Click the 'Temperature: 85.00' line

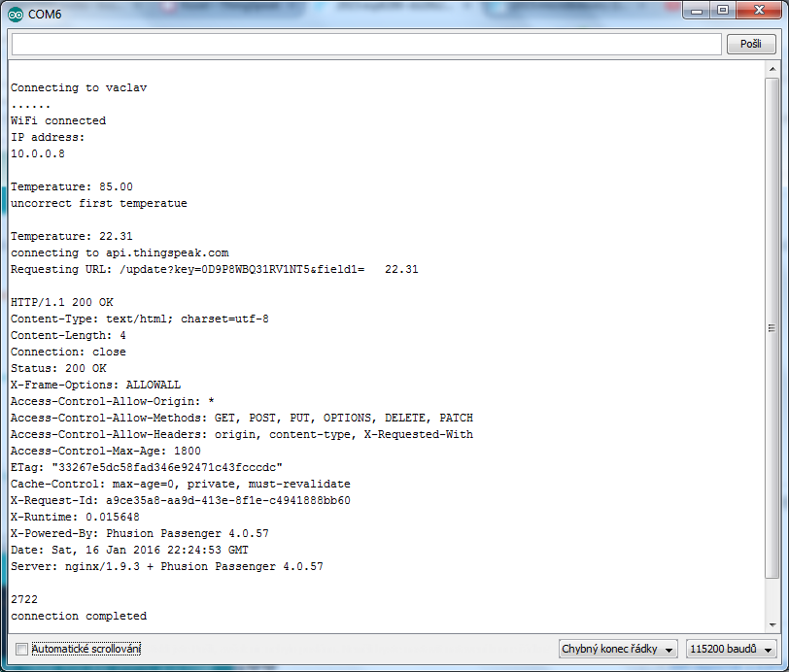[72, 187]
